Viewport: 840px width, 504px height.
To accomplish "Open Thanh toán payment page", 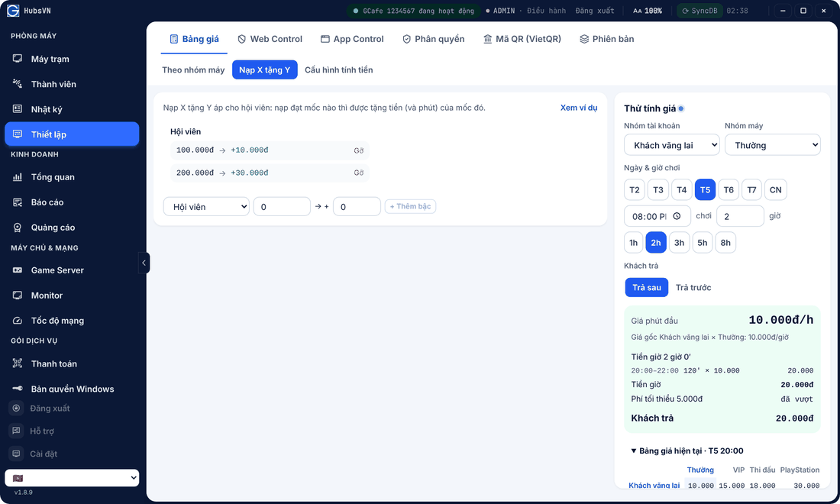I will 72,363.
